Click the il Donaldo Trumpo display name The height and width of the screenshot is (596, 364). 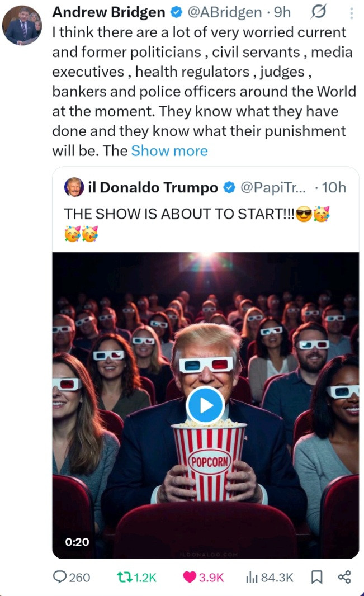[153, 188]
